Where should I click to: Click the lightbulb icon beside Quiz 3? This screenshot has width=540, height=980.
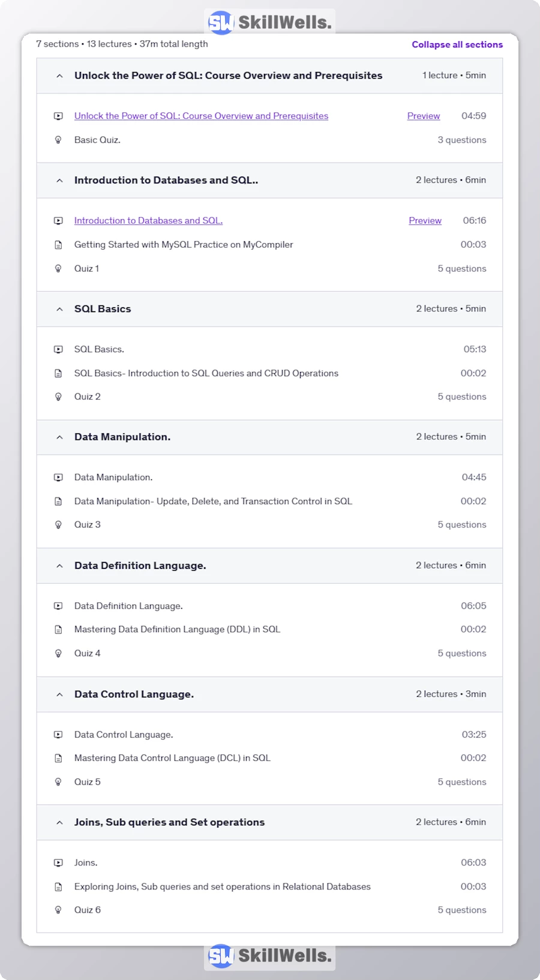click(58, 525)
